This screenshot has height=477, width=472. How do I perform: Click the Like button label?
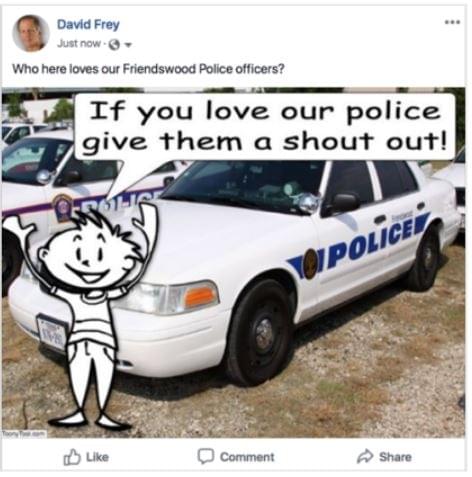pyautogui.click(x=97, y=457)
